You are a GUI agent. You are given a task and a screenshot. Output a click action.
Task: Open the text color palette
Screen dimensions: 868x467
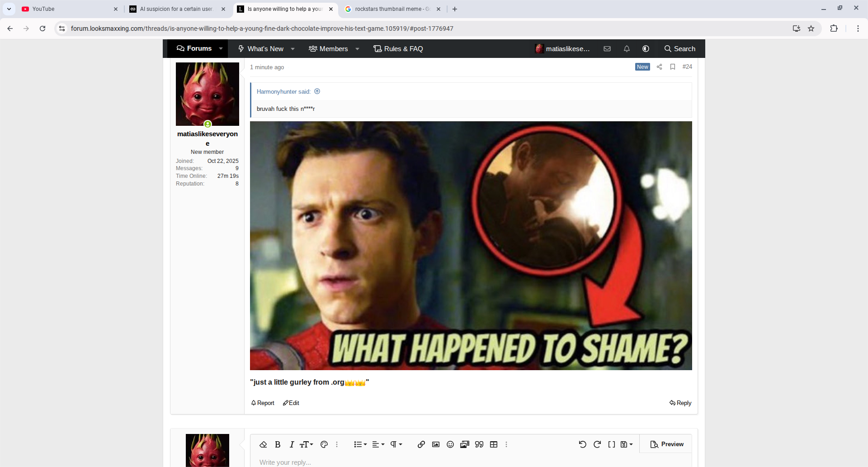tap(324, 444)
